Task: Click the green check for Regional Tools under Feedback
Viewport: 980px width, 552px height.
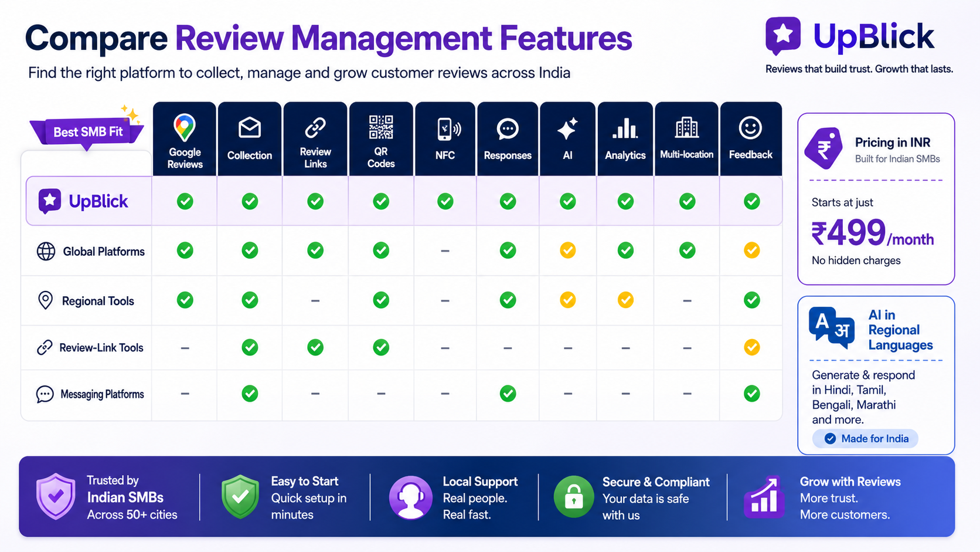Action: (x=752, y=300)
